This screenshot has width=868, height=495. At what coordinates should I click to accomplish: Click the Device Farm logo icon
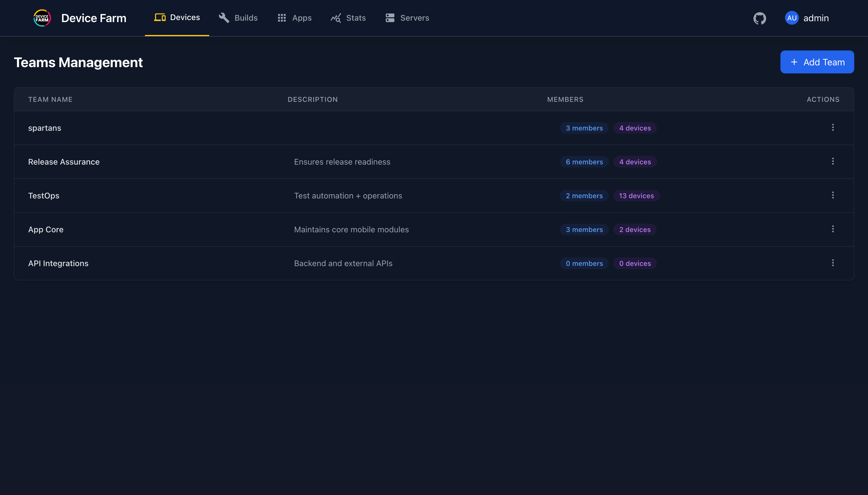pyautogui.click(x=42, y=18)
